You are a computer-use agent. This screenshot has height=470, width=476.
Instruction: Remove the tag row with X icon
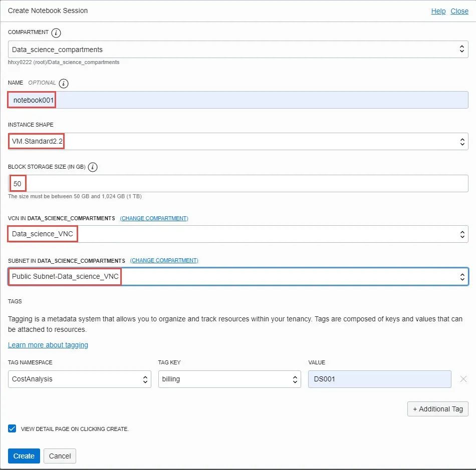coord(463,379)
